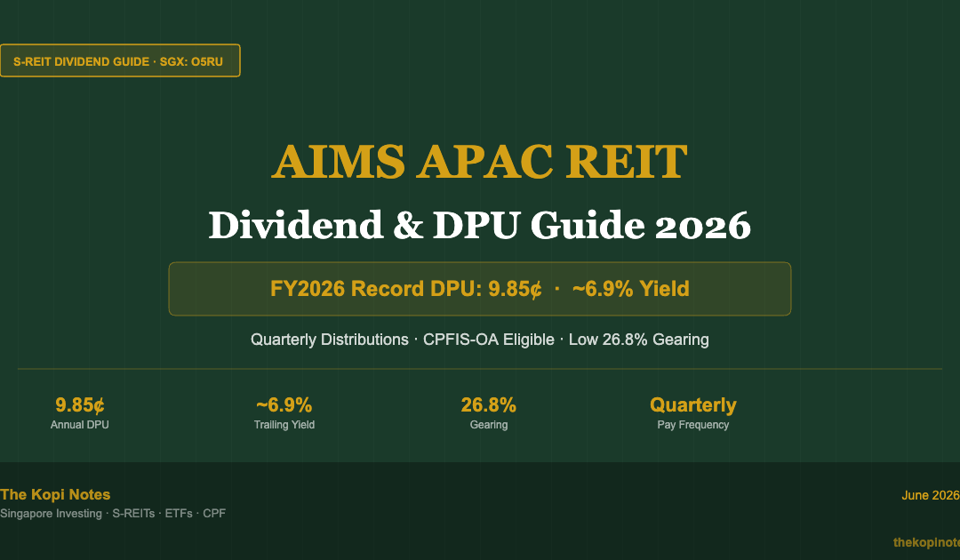Click the ~6.9% stat value
Viewport: 960px width, 560px height.
284,405
